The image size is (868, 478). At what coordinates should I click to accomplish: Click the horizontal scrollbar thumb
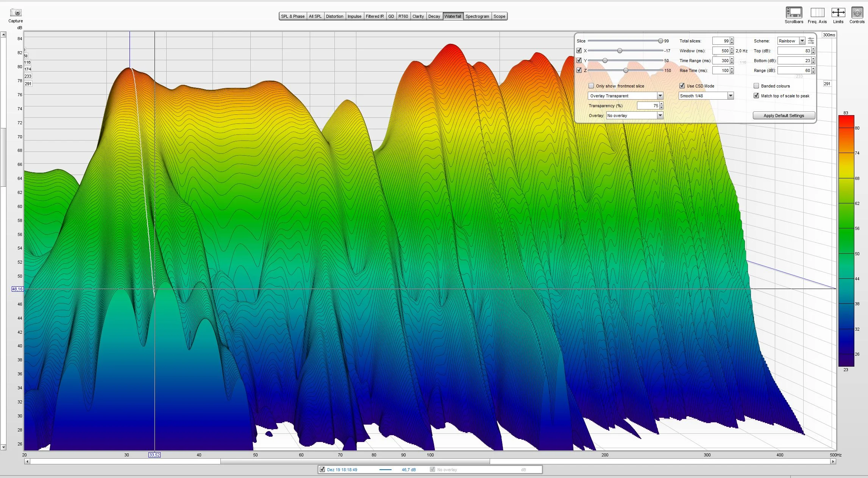[x=355, y=461]
